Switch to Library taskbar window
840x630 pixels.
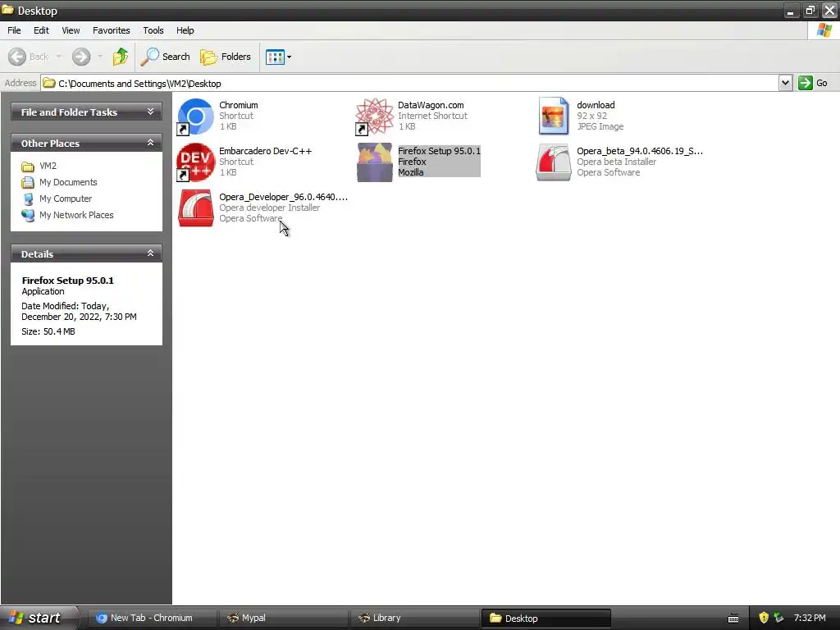click(x=416, y=619)
